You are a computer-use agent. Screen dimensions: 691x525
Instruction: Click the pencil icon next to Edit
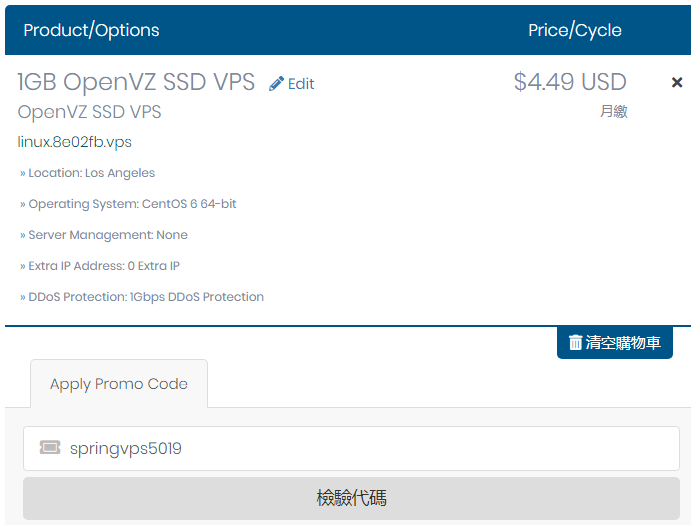276,83
